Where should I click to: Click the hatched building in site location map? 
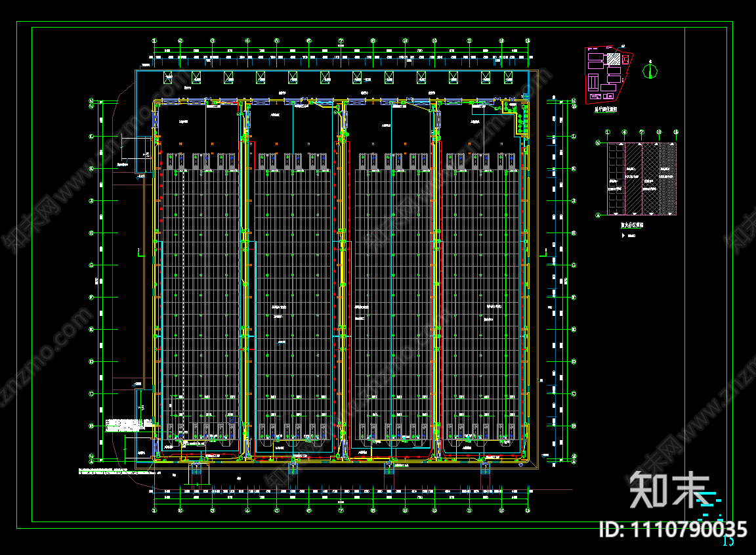coord(613,59)
